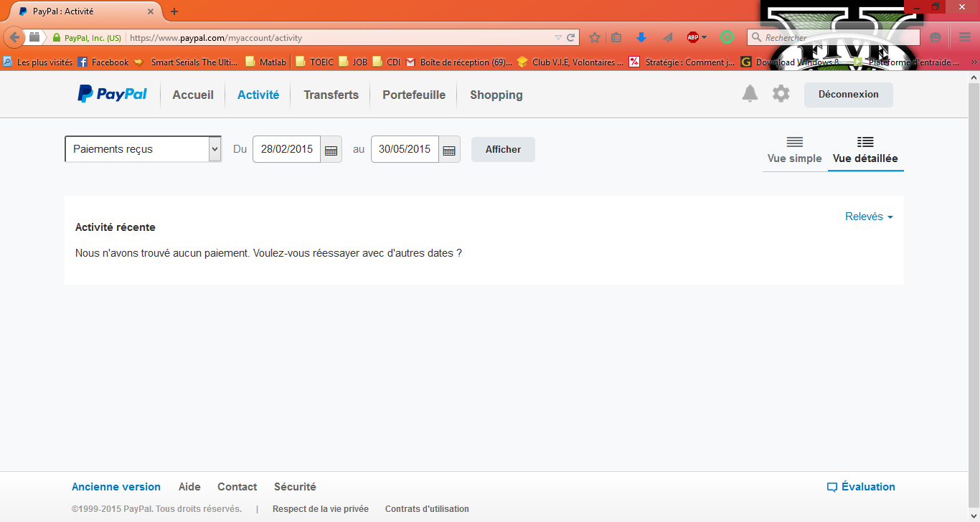Open the Firefox hamburger menu
980x522 pixels.
pos(965,37)
